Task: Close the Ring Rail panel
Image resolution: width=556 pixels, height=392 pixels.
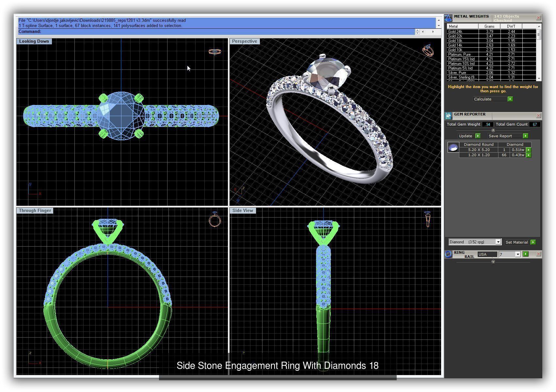Action: 539,254
